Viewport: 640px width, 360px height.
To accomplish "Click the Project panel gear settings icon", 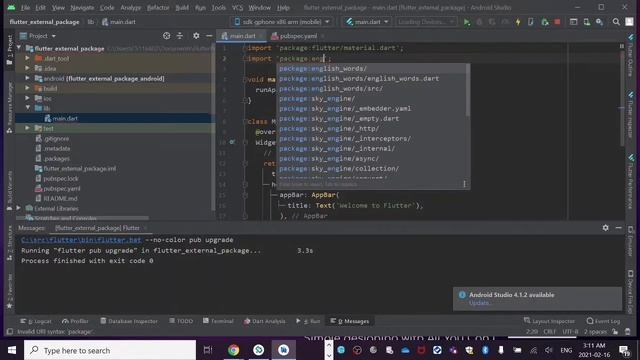I will click(196, 36).
